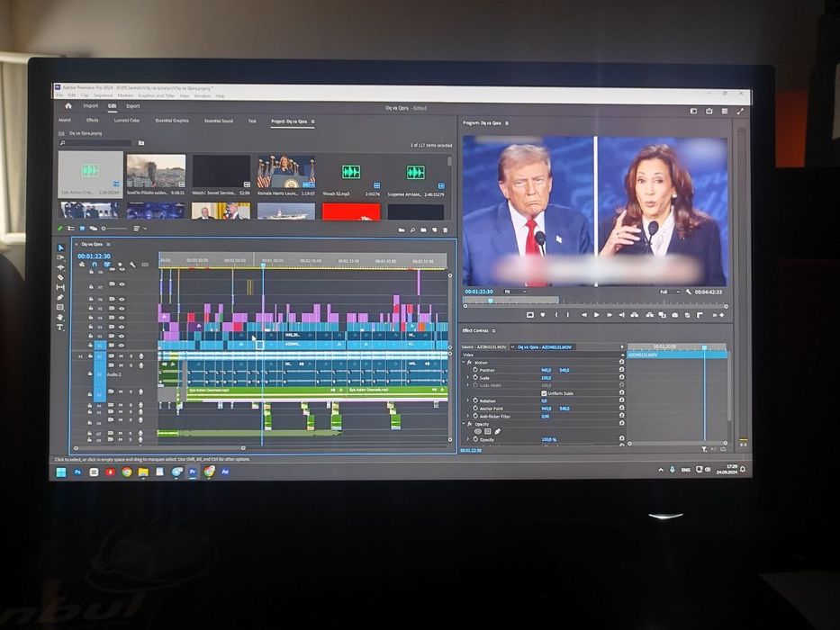840x630 pixels.
Task: Collapse the Motion effect group
Action: pos(464,363)
